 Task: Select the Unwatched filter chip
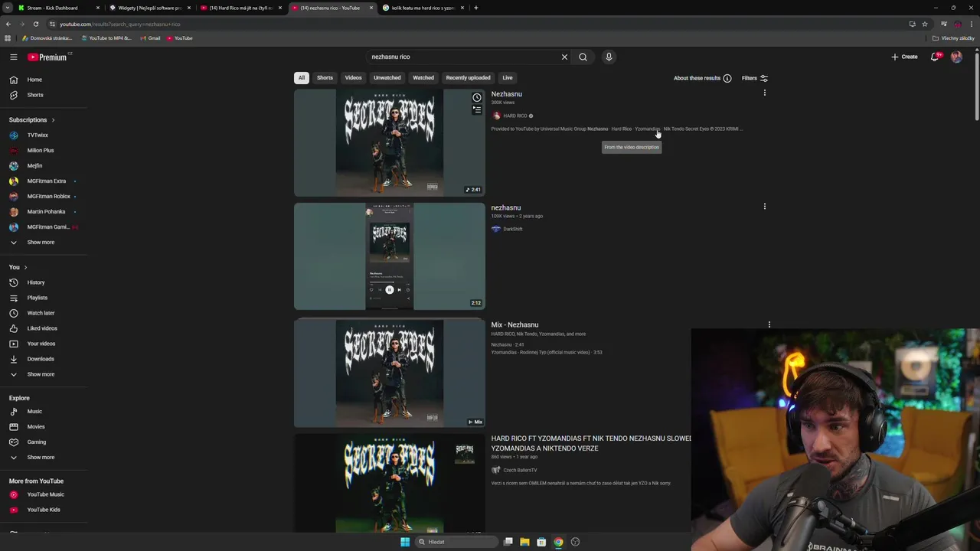click(x=387, y=78)
